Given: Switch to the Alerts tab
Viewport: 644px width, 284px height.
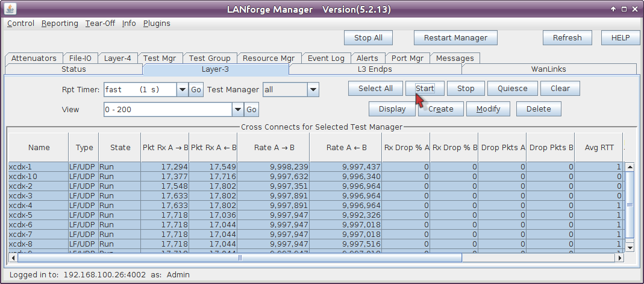Looking at the screenshot, I should [x=367, y=58].
